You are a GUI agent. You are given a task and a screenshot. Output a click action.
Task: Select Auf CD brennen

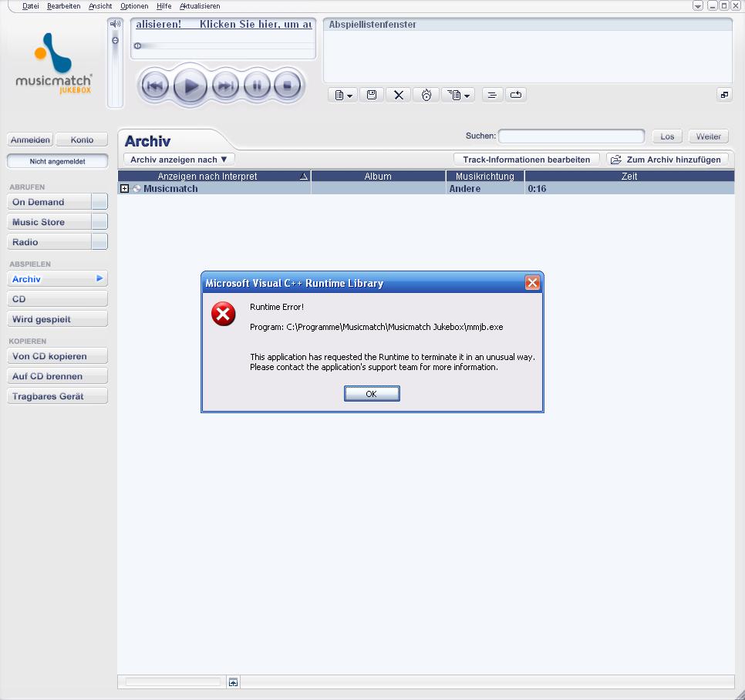[58, 375]
